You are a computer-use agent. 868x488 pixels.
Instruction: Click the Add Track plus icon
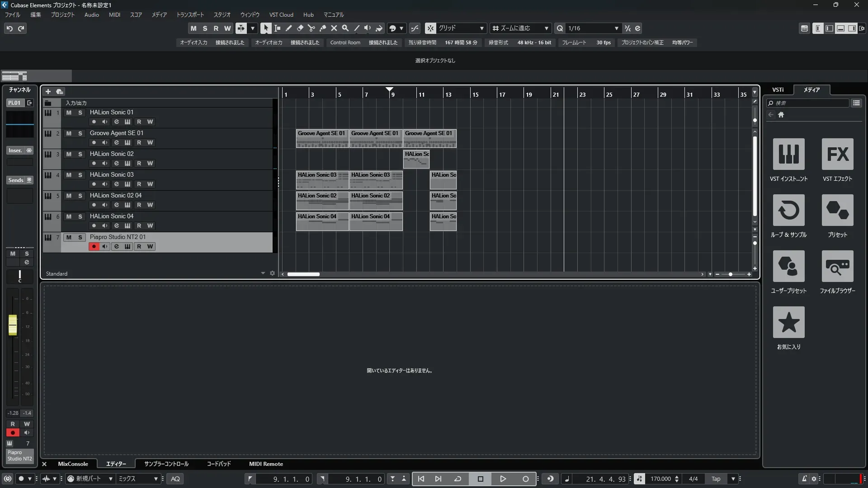(48, 91)
